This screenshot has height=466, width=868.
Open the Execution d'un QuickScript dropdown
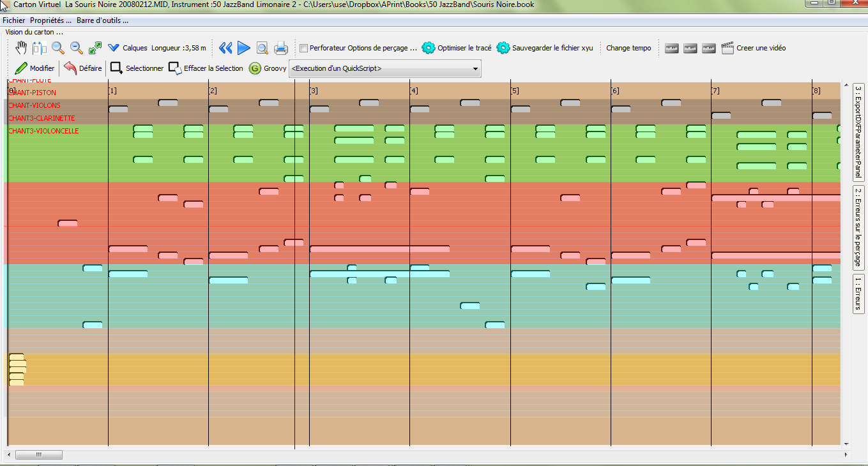pos(385,68)
